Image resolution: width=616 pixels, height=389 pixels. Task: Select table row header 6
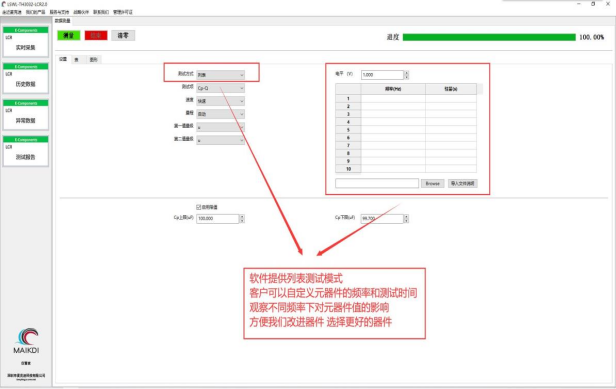[348, 138]
